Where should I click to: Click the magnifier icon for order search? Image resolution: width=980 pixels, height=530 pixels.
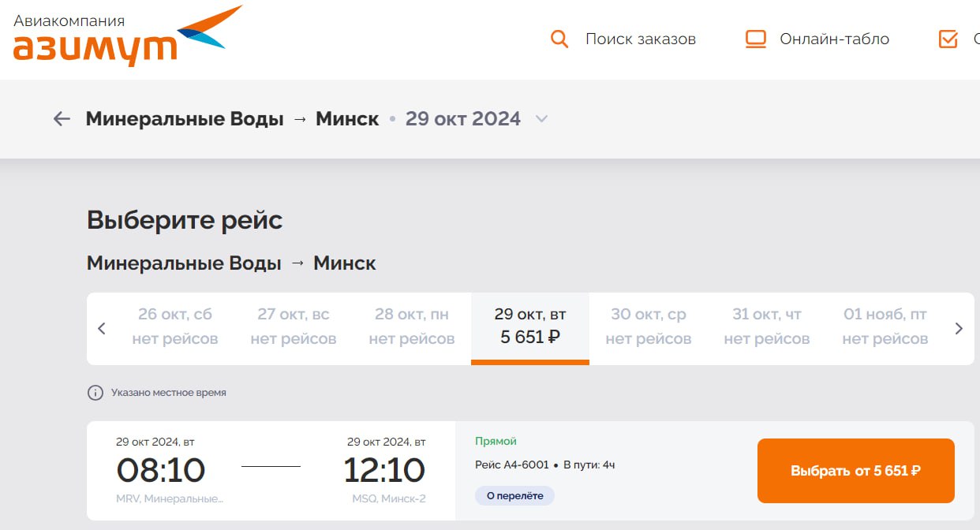coord(559,39)
